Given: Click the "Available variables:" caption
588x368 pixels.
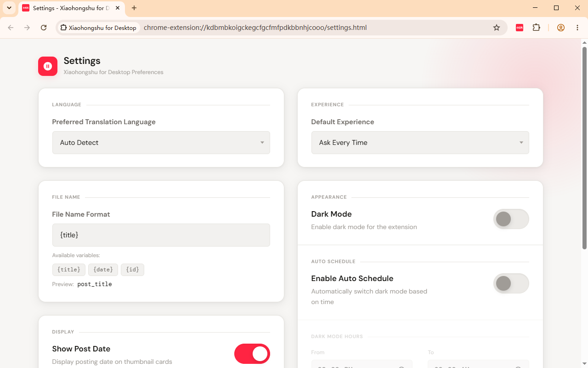Looking at the screenshot, I should click(76, 255).
